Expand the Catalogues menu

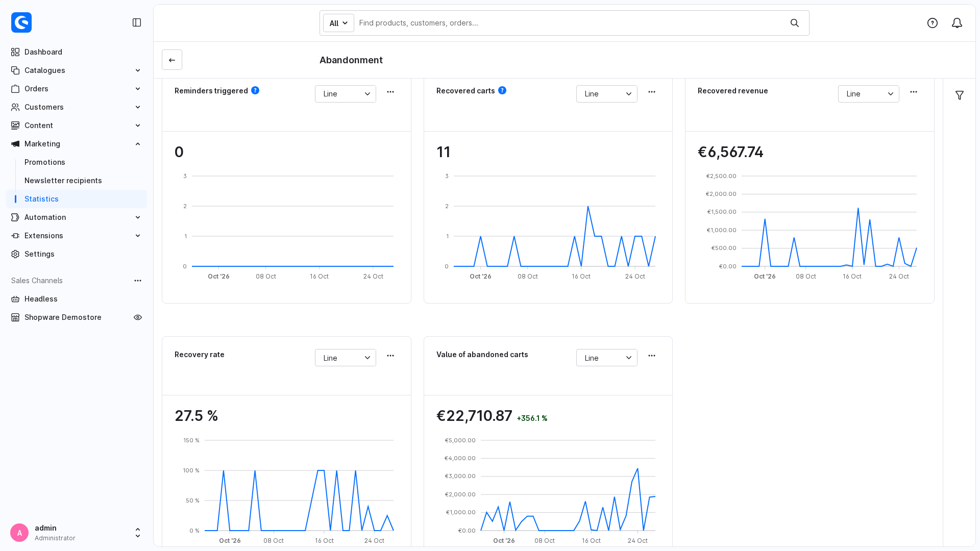[77, 70]
